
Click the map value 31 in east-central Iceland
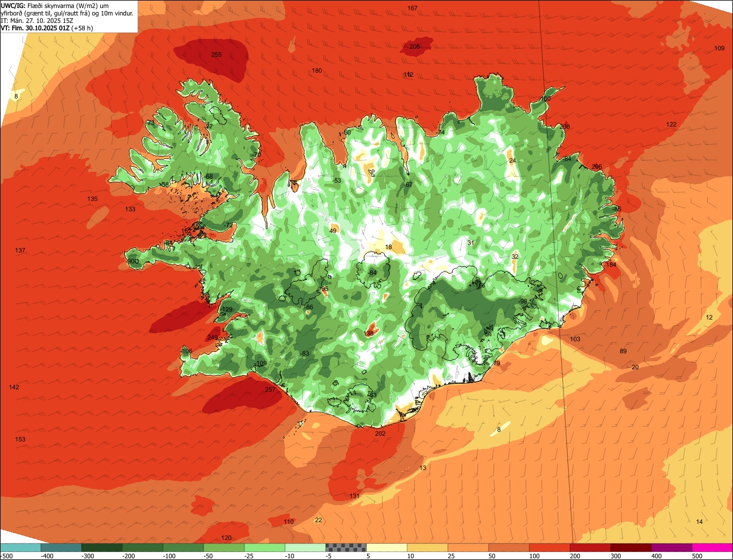pos(470,243)
